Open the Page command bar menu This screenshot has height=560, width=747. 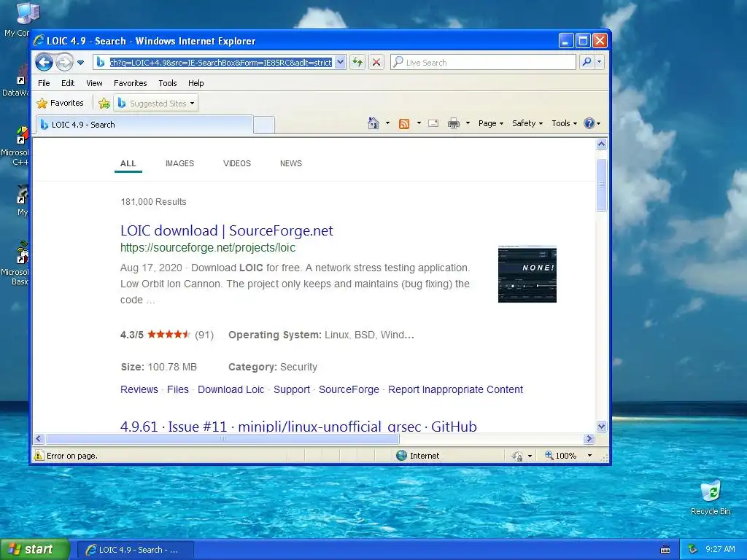pos(491,123)
